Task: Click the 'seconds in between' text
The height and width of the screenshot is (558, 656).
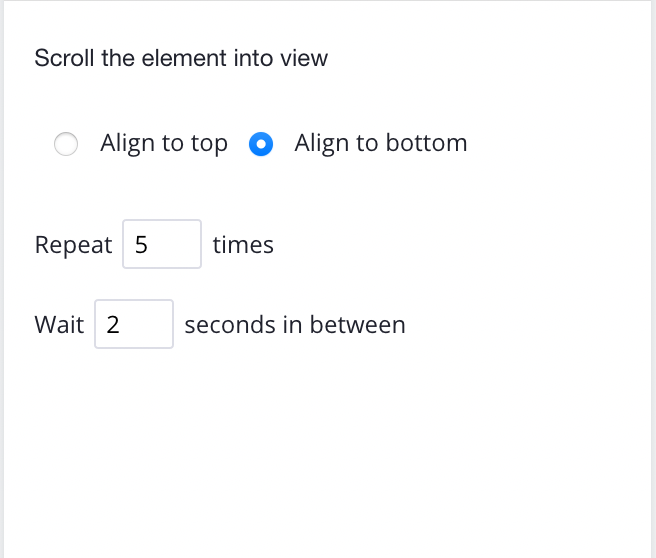Action: click(295, 325)
